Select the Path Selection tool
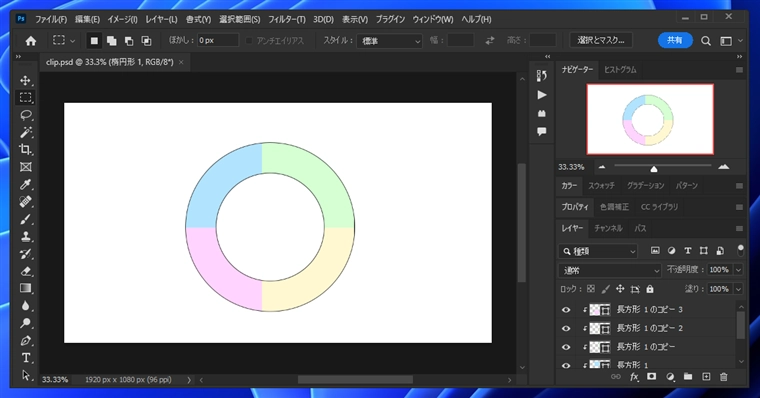 [x=25, y=375]
